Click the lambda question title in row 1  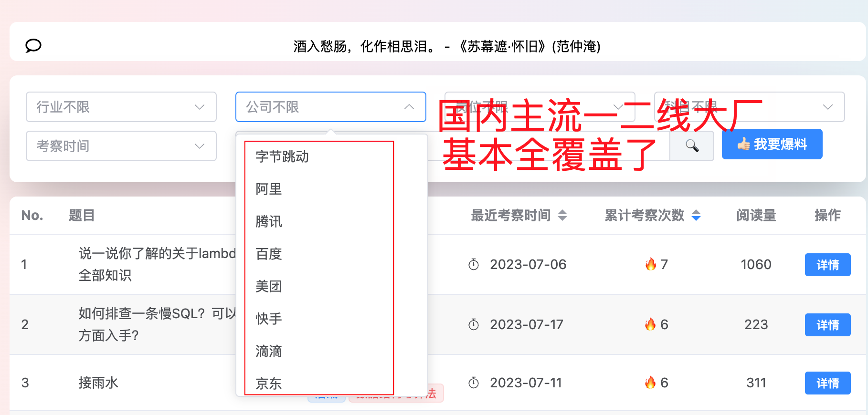point(157,264)
